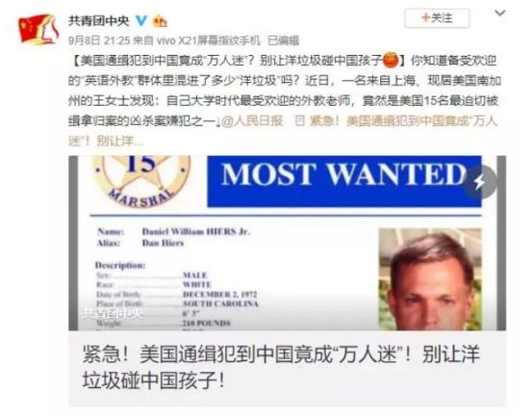Click the article card headline 紧急！美国通缉犯
532x418 pixels.
pos(281,367)
